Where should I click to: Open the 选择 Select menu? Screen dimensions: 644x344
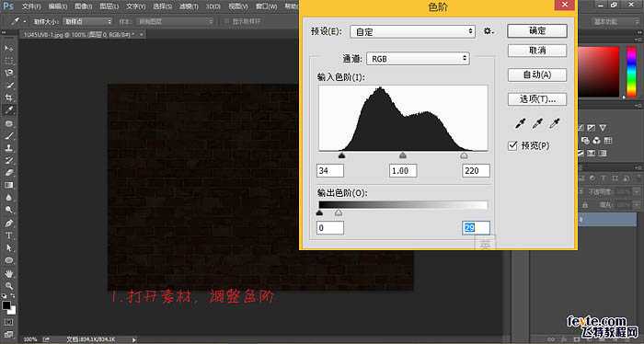[162, 6]
